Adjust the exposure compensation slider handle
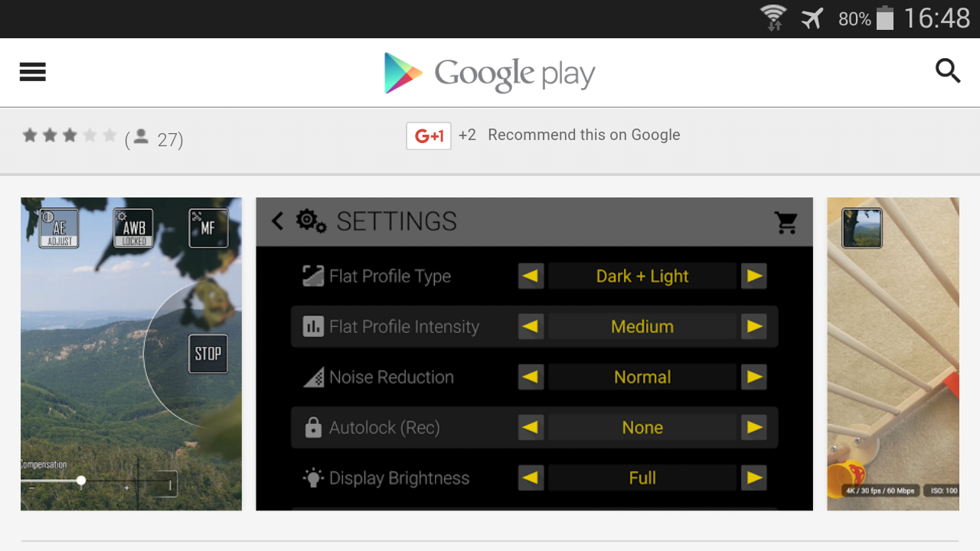 tap(81, 481)
